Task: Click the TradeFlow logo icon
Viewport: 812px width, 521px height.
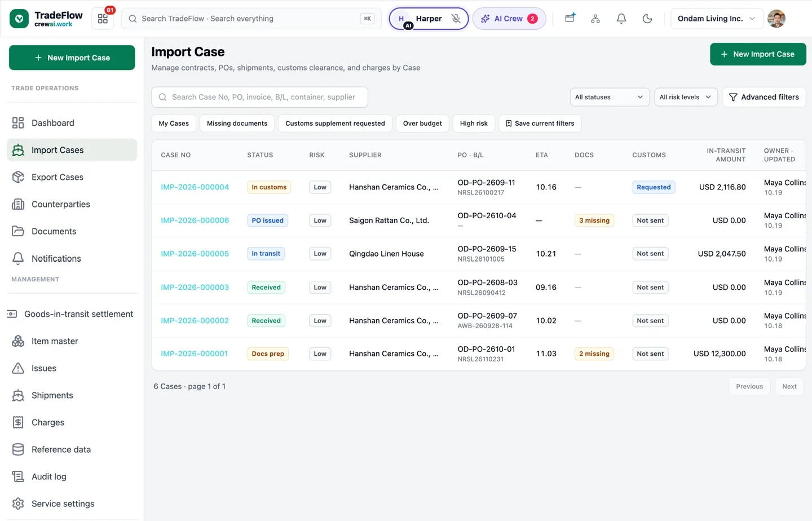Action: 19,19
